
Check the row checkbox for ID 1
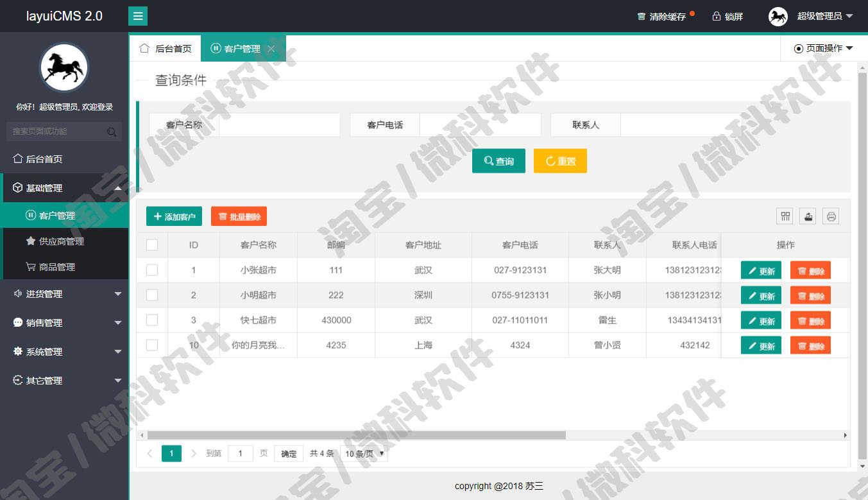tap(152, 270)
